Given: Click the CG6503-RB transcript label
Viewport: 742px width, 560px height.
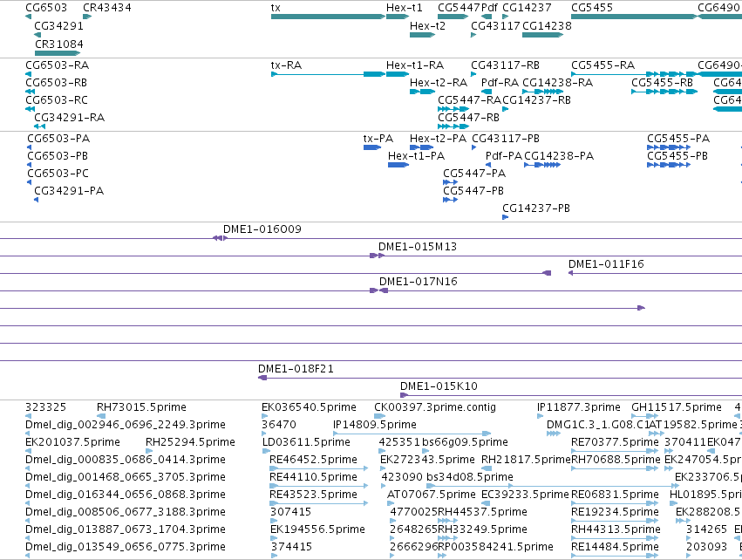Looking at the screenshot, I should 57,83.
